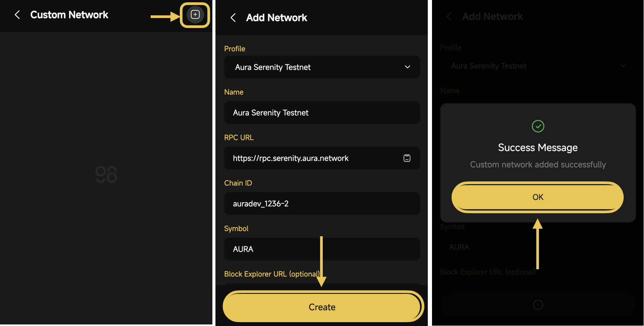Click the loading spinner on dimmed Create button
Viewport: 644px width, 326px height.
pos(538,305)
